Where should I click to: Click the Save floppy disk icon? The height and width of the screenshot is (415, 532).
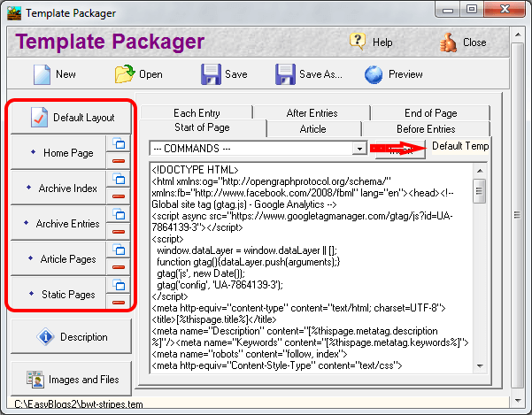click(211, 74)
